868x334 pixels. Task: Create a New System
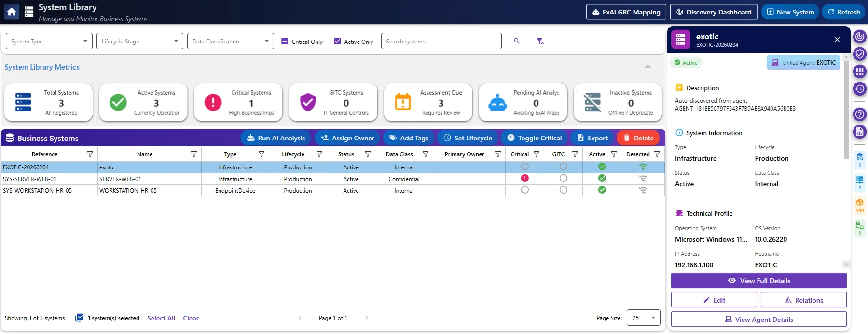(x=790, y=12)
